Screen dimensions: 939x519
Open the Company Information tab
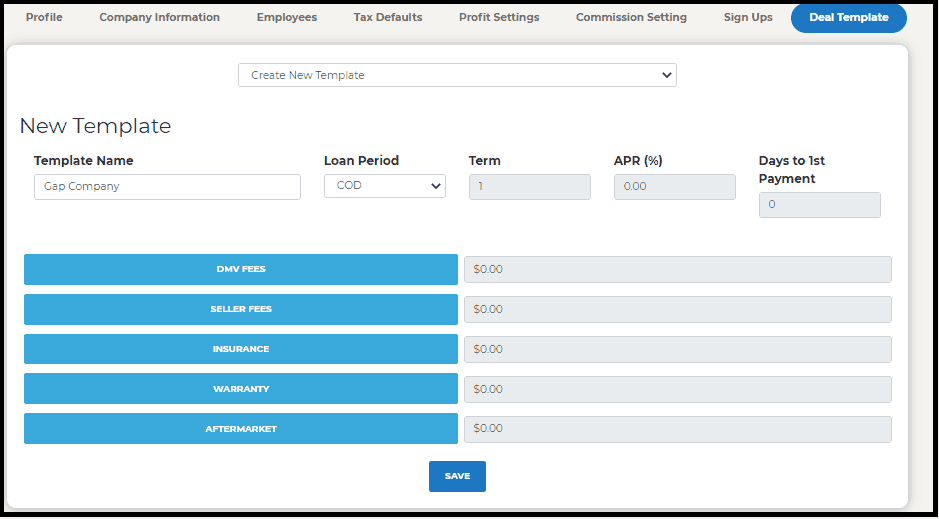[159, 17]
